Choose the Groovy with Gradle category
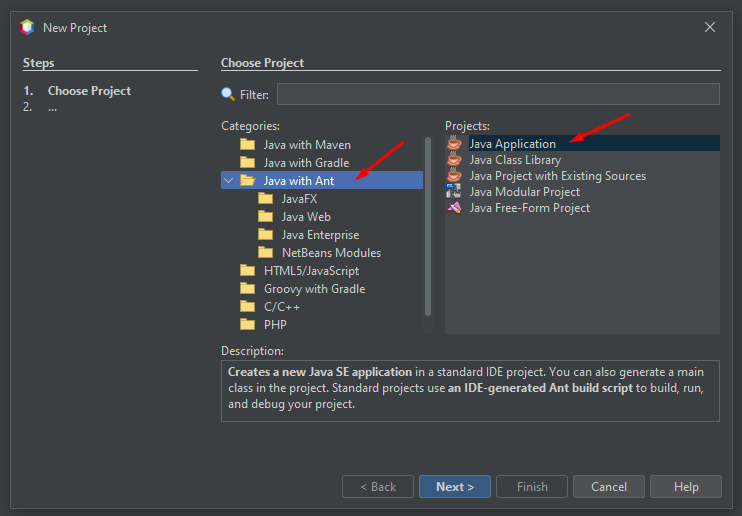 point(314,289)
